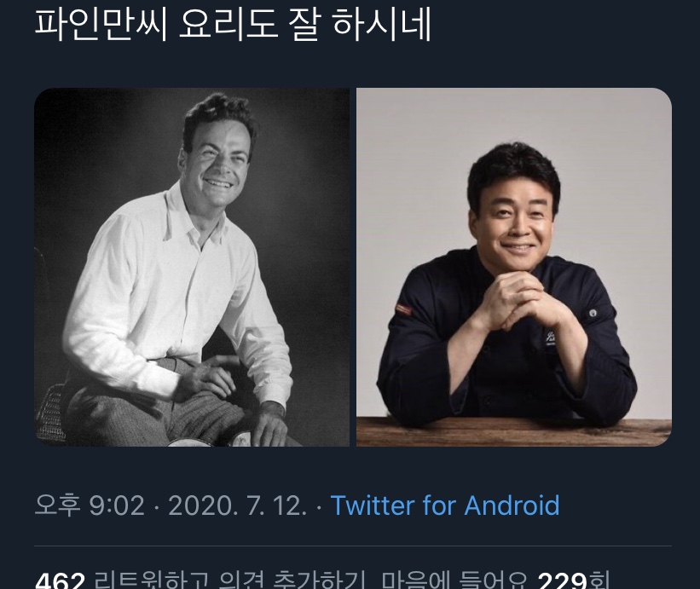Open the "리트윗하고 의견 추가하기" quote list
The width and height of the screenshot is (700, 589).
(x=231, y=580)
